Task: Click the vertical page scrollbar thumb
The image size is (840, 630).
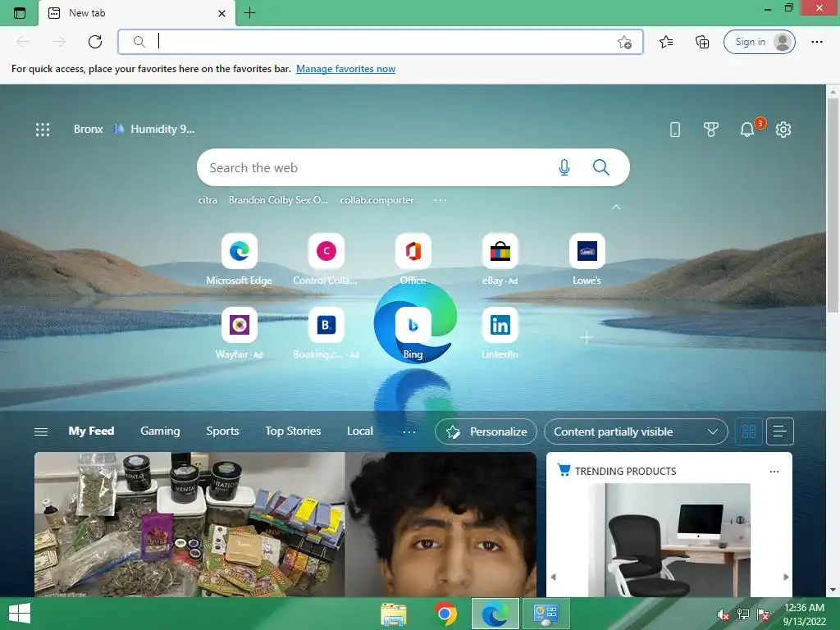Action: point(833,205)
